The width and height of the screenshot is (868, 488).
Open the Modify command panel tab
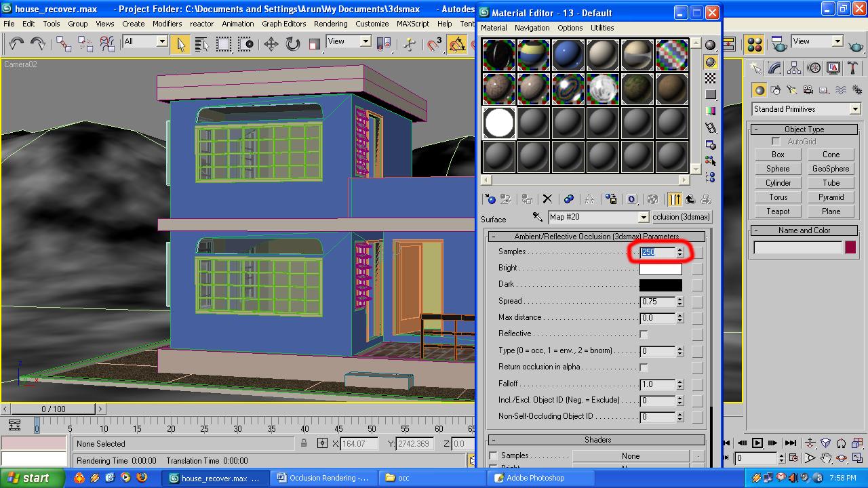(774, 68)
